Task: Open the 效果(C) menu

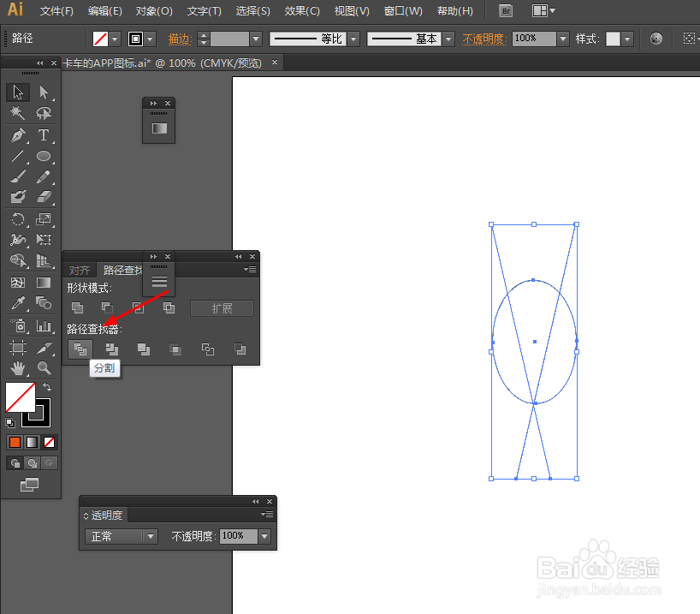Action: (302, 11)
